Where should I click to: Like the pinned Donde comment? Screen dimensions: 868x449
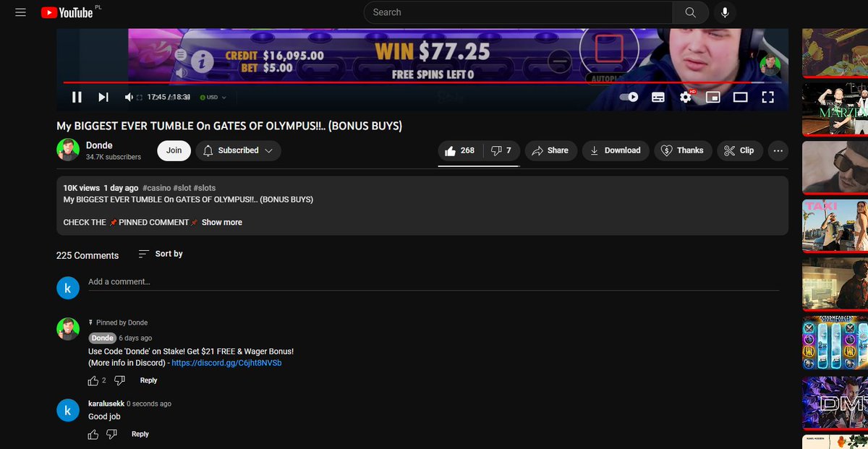coord(93,380)
